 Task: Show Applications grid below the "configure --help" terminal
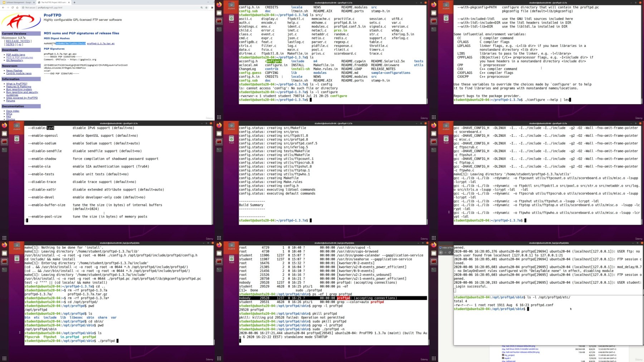coord(434,117)
